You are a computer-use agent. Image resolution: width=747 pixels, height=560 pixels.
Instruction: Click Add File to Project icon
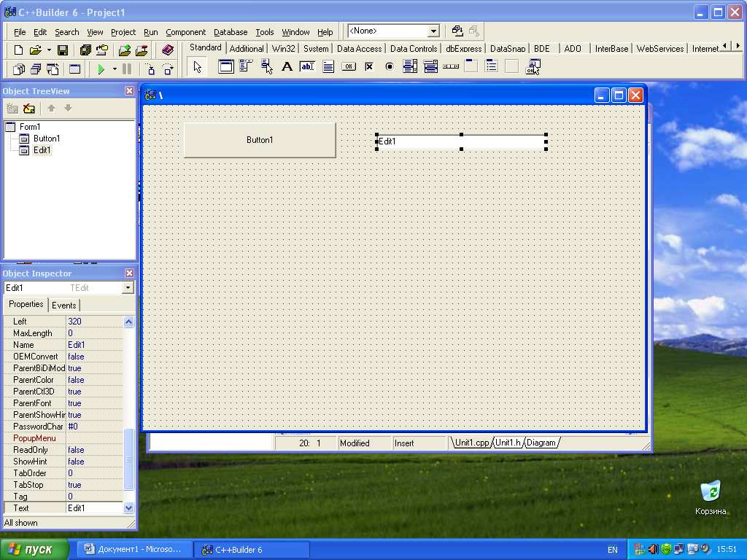click(125, 50)
